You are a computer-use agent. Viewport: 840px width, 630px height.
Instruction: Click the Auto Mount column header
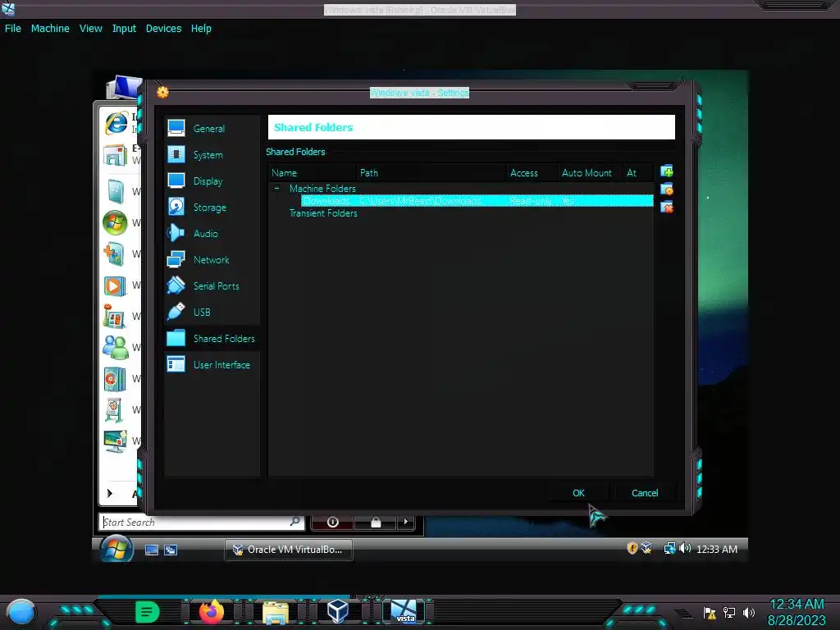(590, 173)
